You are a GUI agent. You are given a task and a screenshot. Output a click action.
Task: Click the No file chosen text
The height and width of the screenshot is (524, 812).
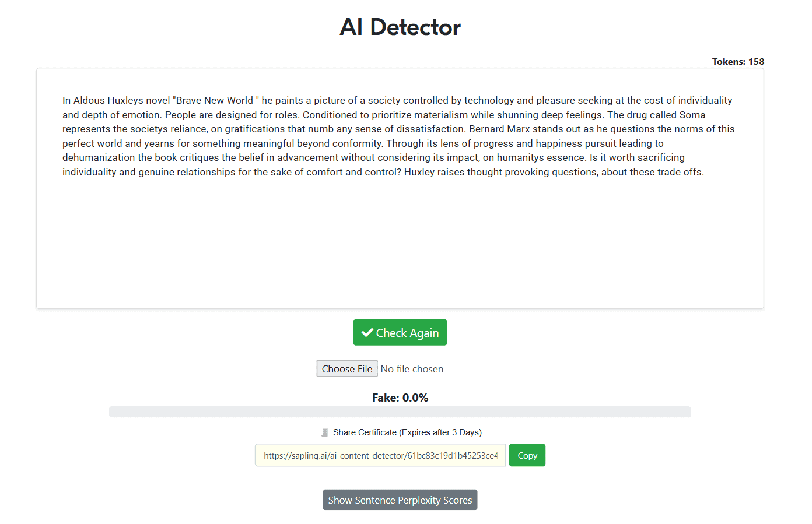point(412,369)
